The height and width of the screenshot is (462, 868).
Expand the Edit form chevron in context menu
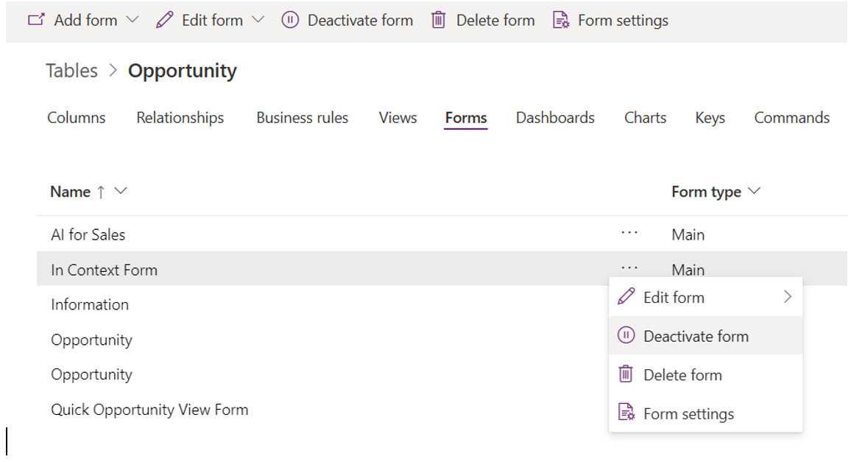tap(788, 297)
